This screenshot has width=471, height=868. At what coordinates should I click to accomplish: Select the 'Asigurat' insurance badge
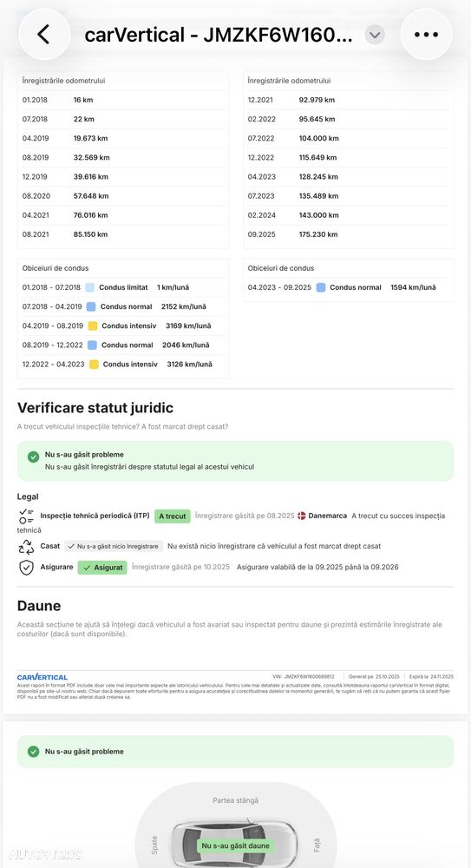point(102,568)
